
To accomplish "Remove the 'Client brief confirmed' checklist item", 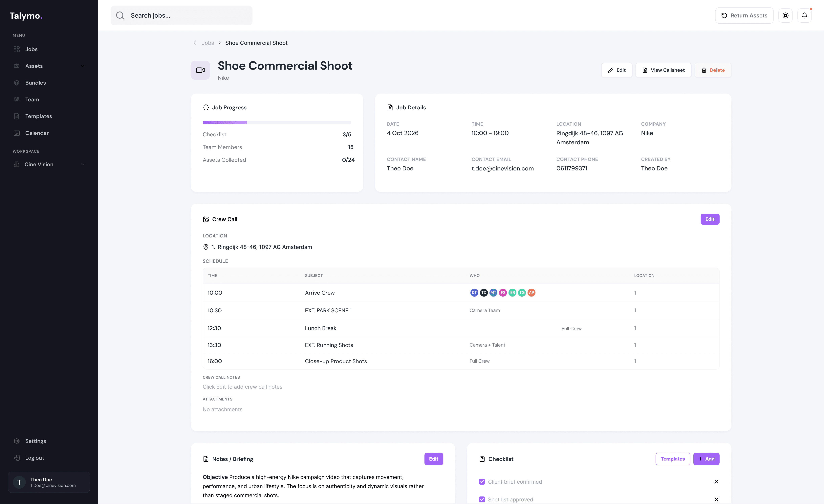I will point(716,482).
